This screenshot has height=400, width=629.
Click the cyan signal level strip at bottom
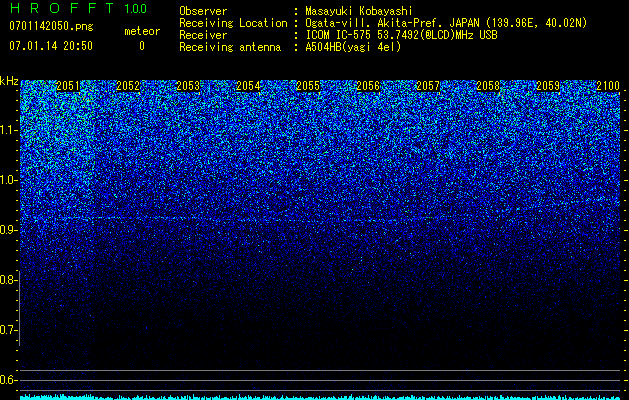coord(320,397)
